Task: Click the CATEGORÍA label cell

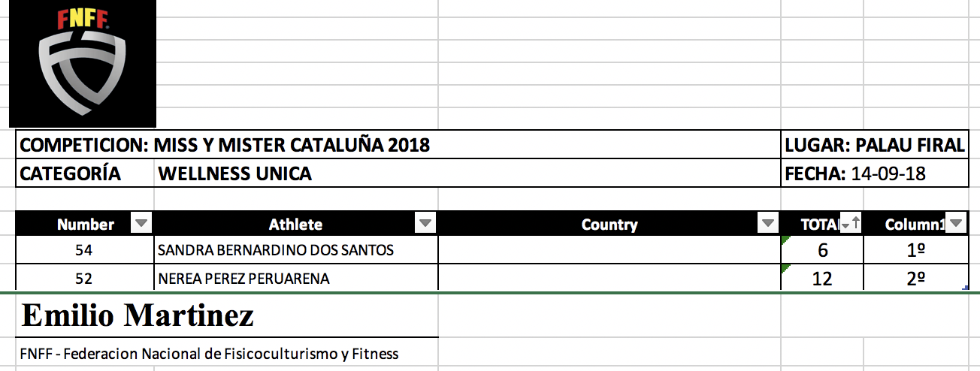Action: point(71,173)
